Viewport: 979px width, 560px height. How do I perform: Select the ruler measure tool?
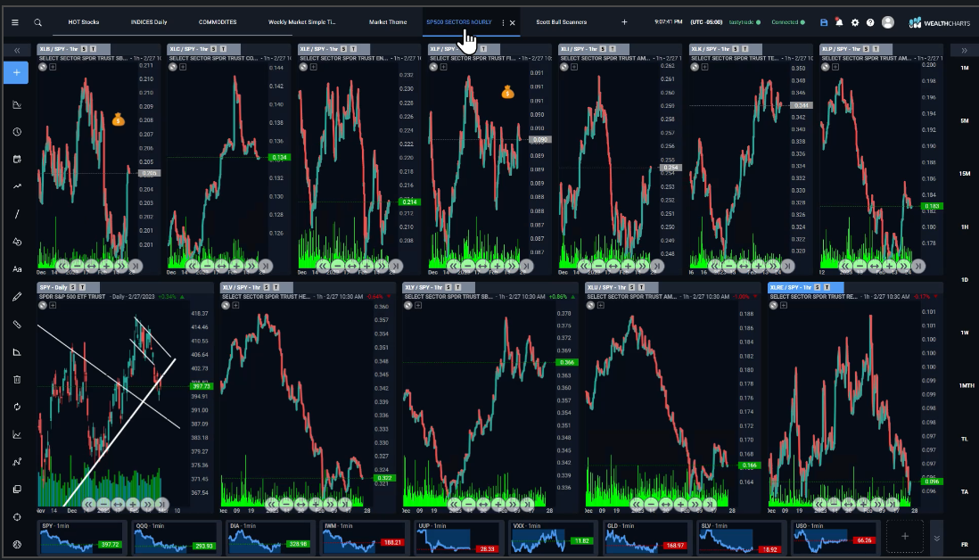pos(17,324)
